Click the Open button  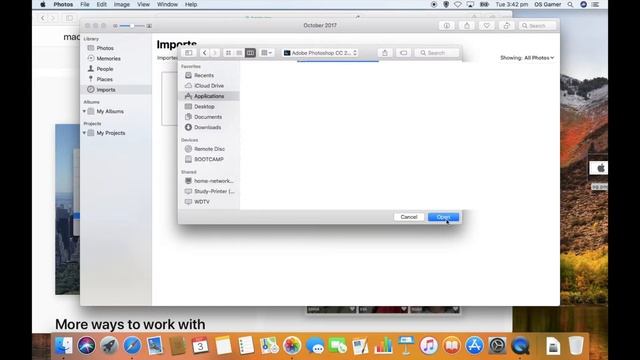click(x=443, y=217)
